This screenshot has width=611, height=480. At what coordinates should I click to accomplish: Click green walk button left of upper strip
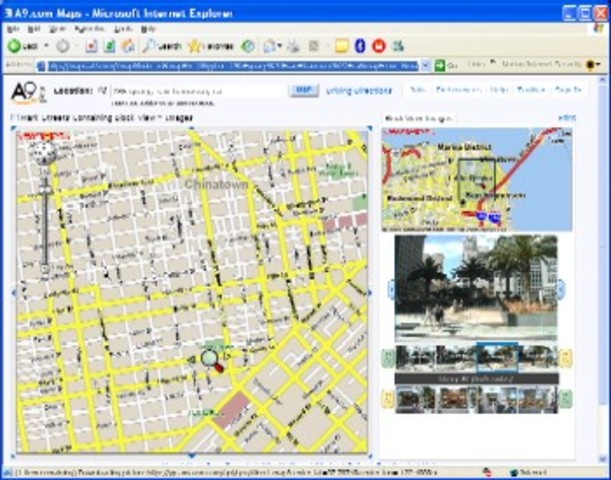pyautogui.click(x=388, y=358)
